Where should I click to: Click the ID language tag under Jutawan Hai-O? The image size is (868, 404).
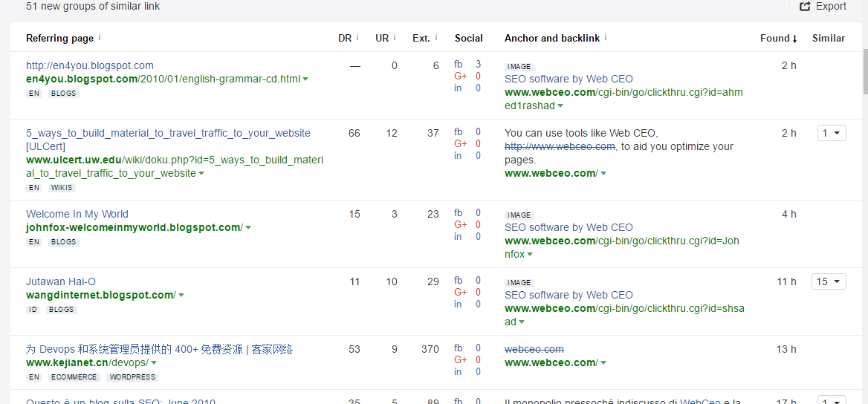pos(33,310)
